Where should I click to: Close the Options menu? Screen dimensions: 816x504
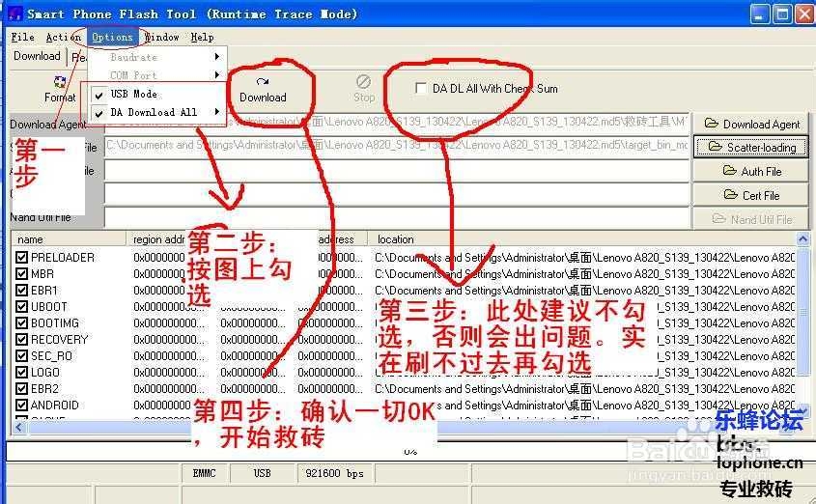[112, 37]
